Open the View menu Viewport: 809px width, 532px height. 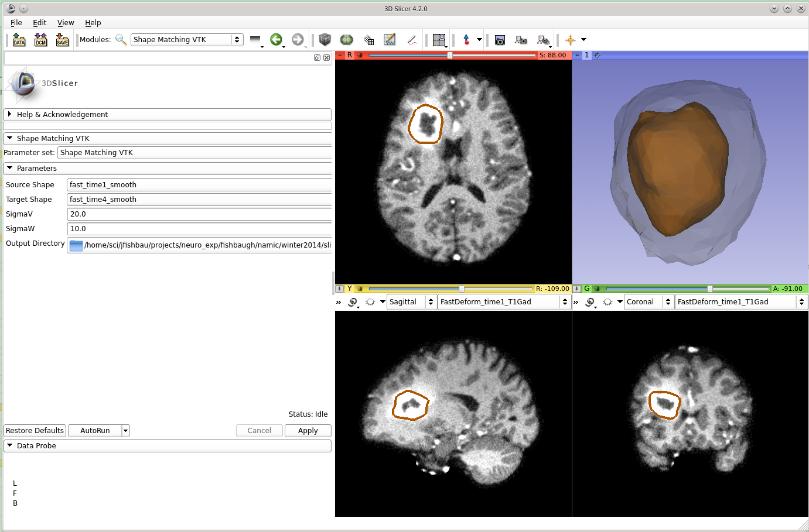(66, 23)
